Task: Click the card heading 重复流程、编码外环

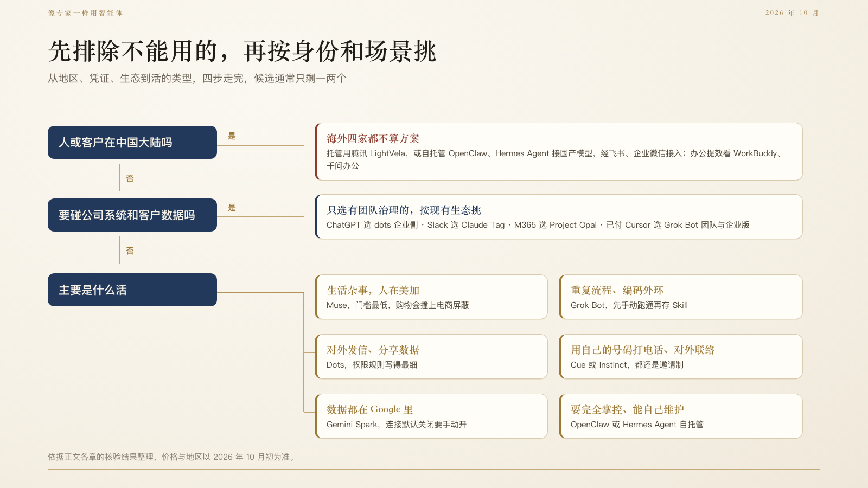Action: (617, 291)
